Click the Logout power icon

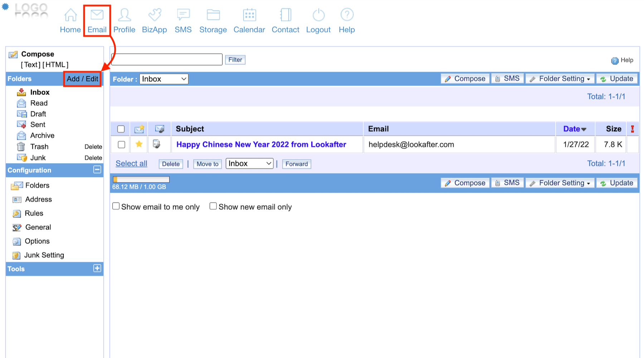click(318, 15)
